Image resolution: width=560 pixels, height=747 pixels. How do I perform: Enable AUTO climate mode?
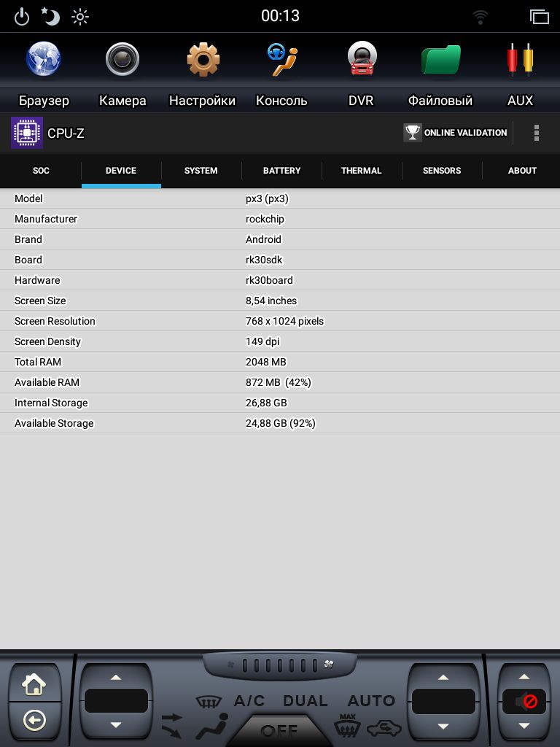tap(371, 701)
